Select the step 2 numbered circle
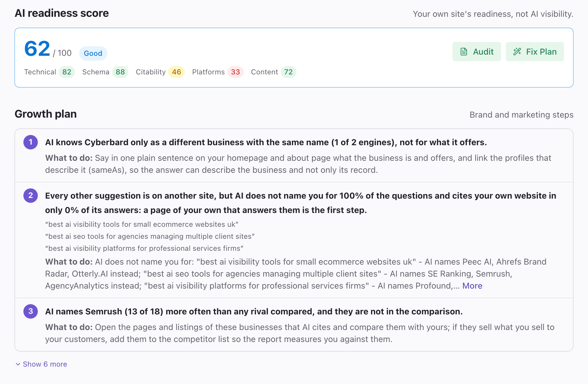The width and height of the screenshot is (588, 384). [x=31, y=196]
